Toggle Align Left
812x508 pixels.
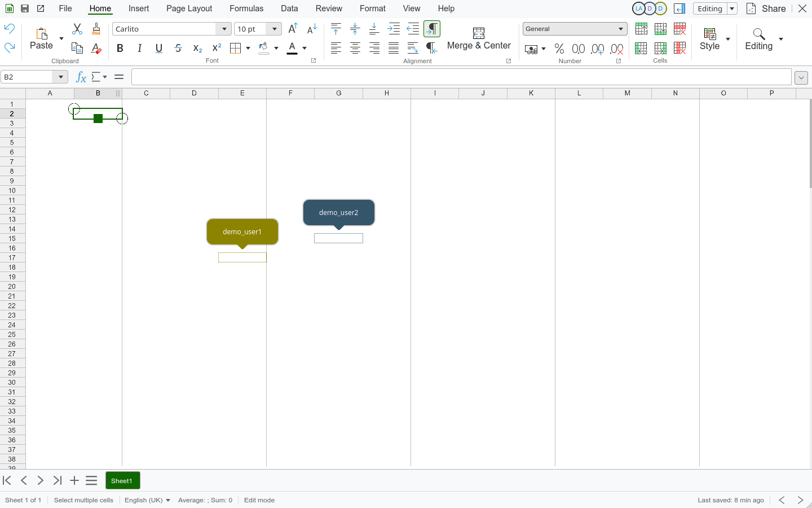(x=336, y=49)
